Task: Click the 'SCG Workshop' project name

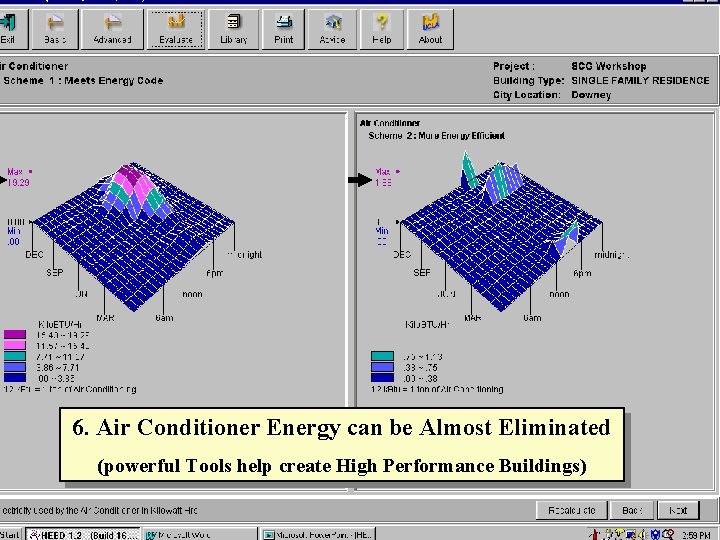Action: tap(609, 66)
